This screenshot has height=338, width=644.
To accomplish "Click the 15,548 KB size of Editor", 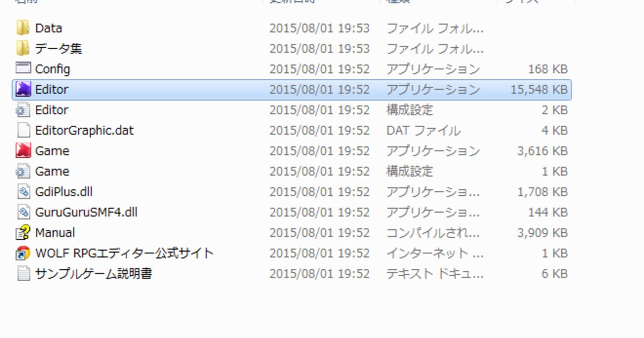I will pyautogui.click(x=539, y=90).
